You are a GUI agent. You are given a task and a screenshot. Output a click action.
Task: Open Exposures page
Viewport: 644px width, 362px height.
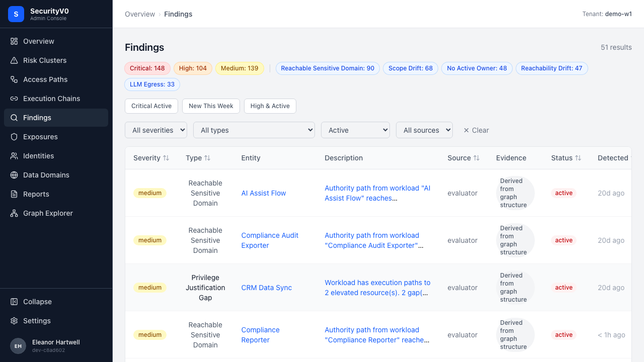[56, 137]
